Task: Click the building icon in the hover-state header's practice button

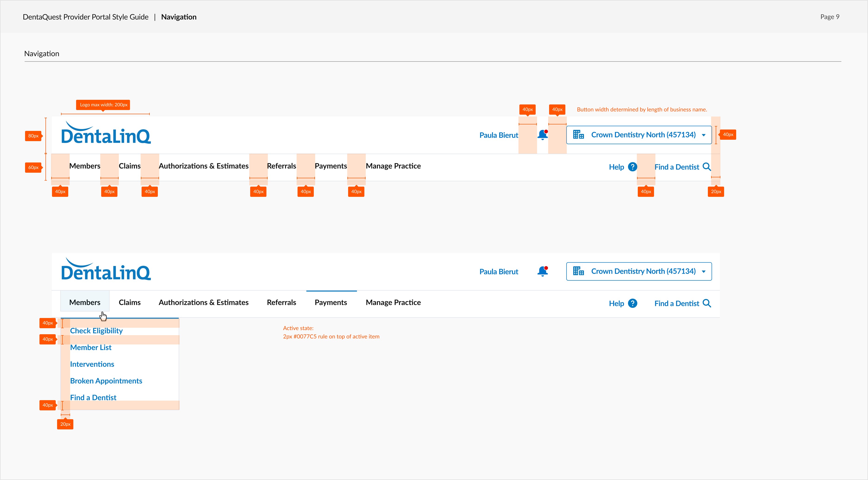Action: pos(579,271)
